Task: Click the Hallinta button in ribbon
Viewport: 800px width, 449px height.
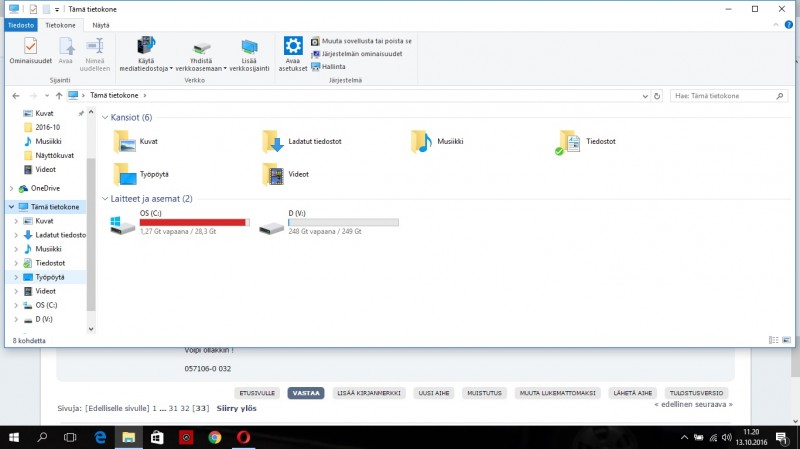Action: [x=333, y=66]
